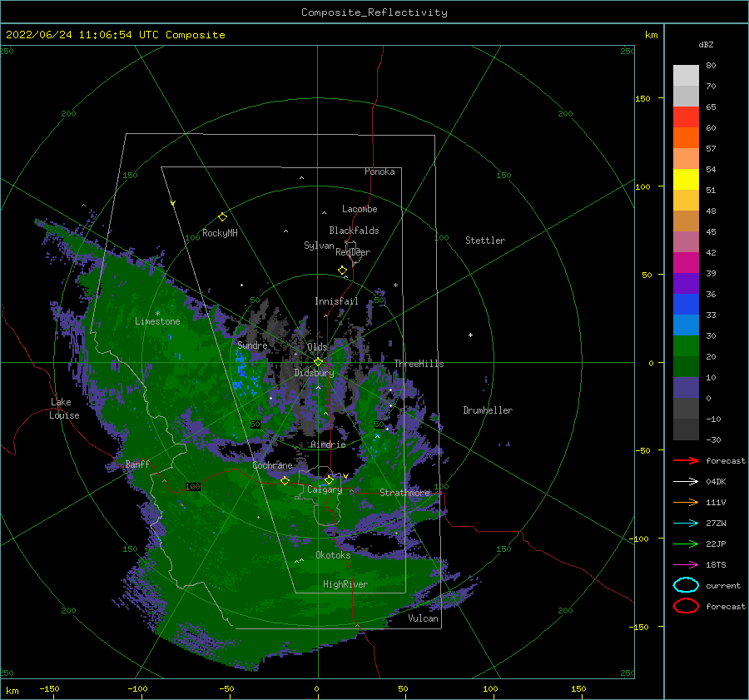Click the yellow diamond marker below Cochrane
The width and height of the screenshot is (749, 700).
tap(285, 480)
